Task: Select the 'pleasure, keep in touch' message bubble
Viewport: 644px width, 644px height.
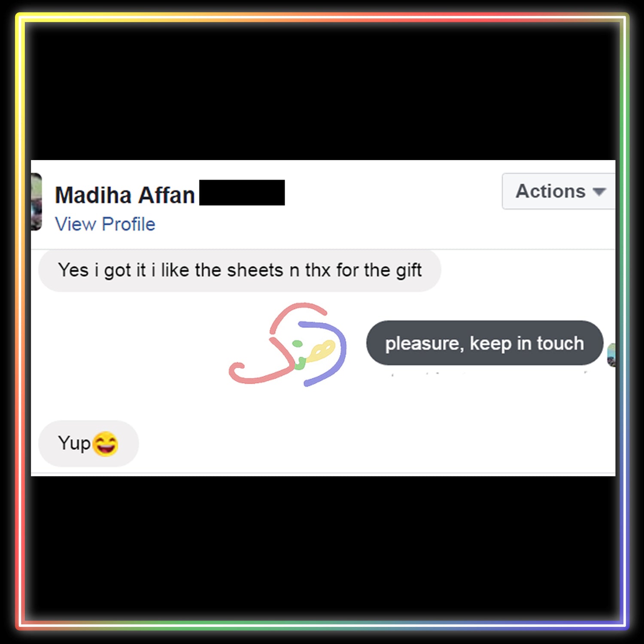Action: (x=485, y=343)
